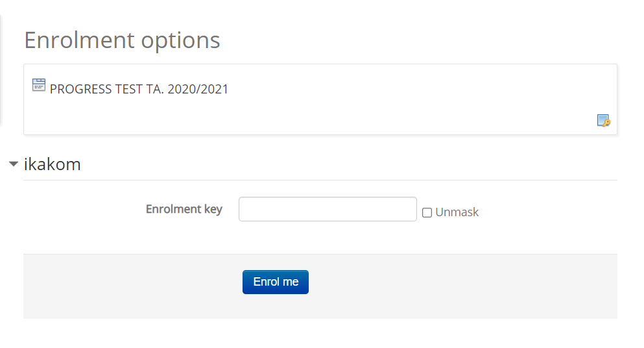644x348 pixels.
Task: Click the Enrolment key field label
Action: [184, 209]
